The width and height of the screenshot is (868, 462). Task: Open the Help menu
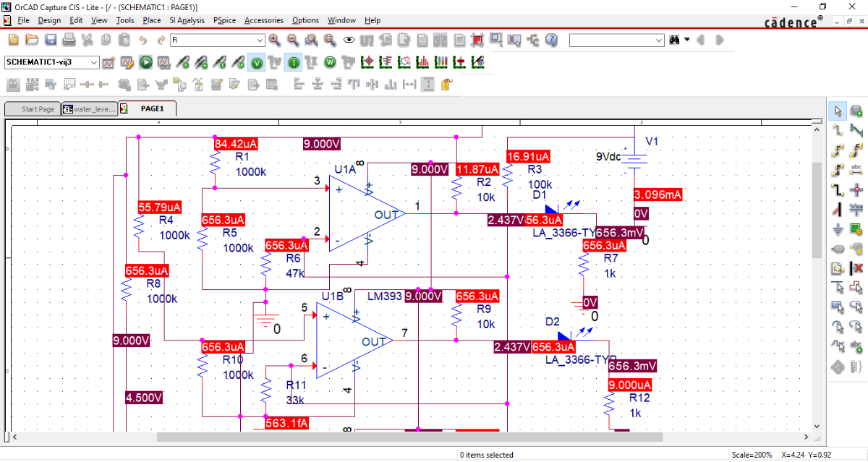(x=373, y=20)
